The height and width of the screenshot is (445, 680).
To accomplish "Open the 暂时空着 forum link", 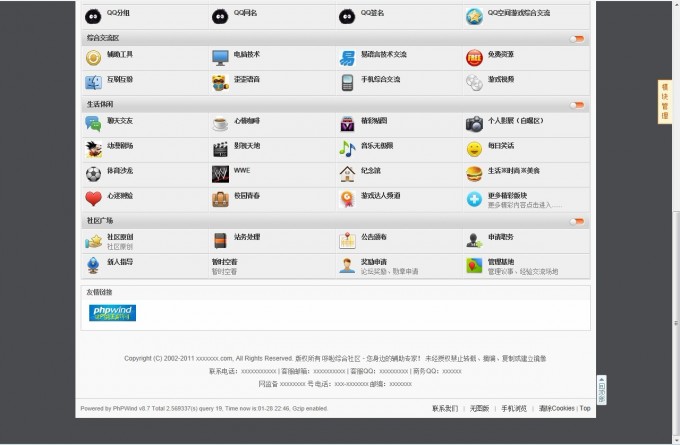I will click(224, 262).
